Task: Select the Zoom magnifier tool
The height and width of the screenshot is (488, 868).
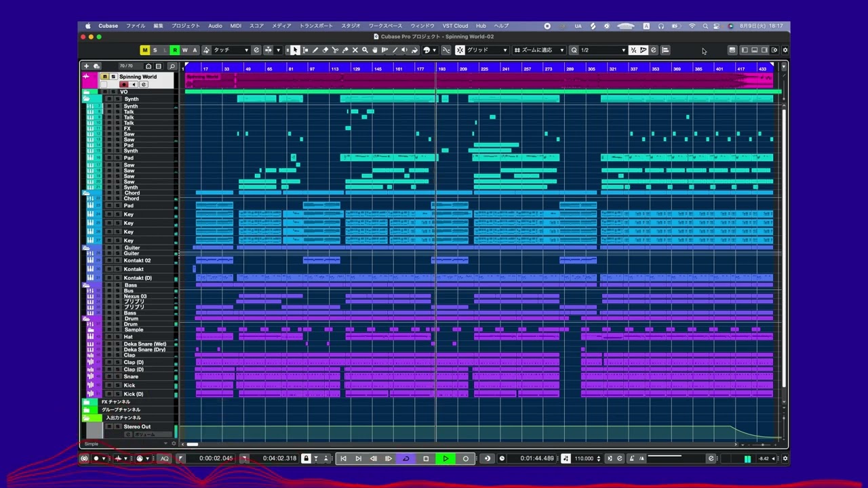Action: (365, 50)
